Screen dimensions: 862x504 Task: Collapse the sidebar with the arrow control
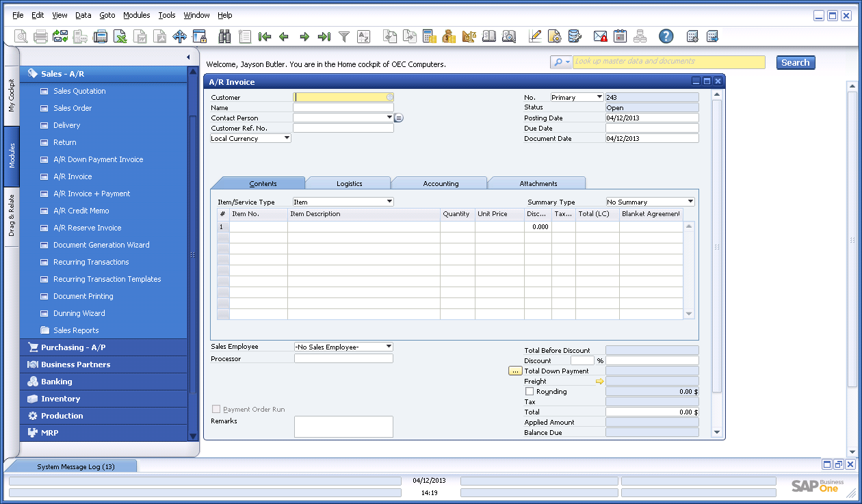(187, 57)
